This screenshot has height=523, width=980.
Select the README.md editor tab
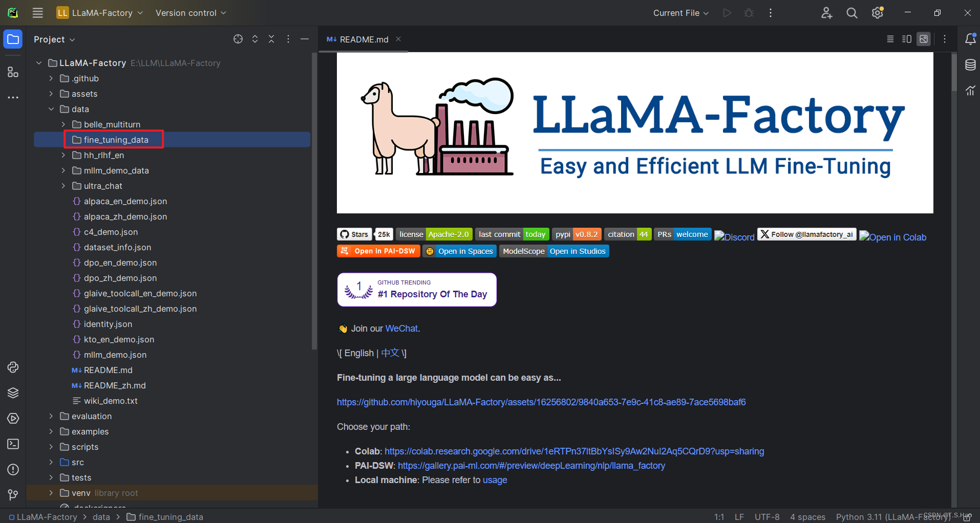[364, 39]
